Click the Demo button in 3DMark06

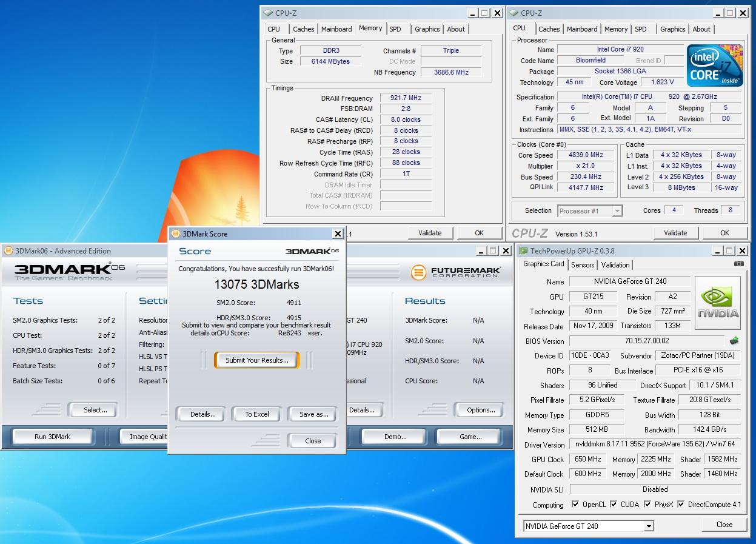(x=395, y=437)
